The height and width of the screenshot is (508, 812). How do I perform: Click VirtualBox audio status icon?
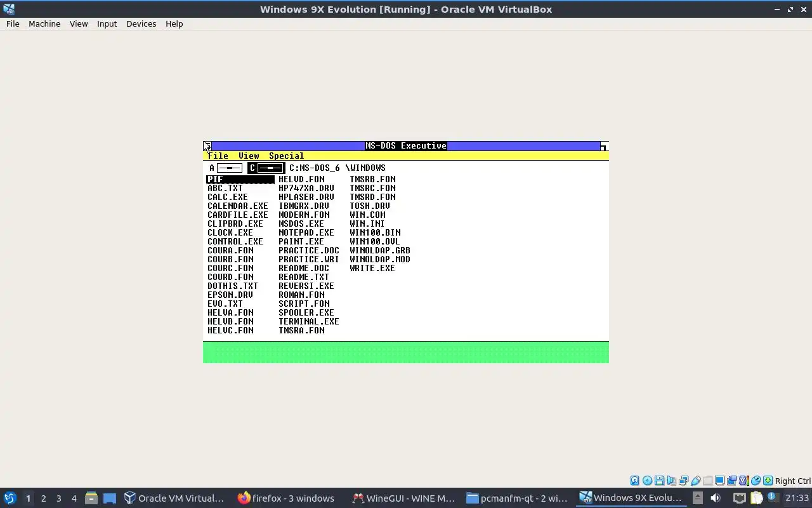(x=671, y=481)
